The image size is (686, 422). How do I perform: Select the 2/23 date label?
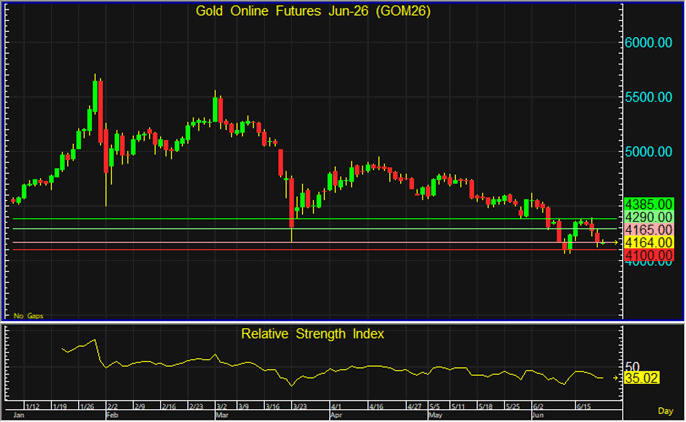click(x=196, y=407)
